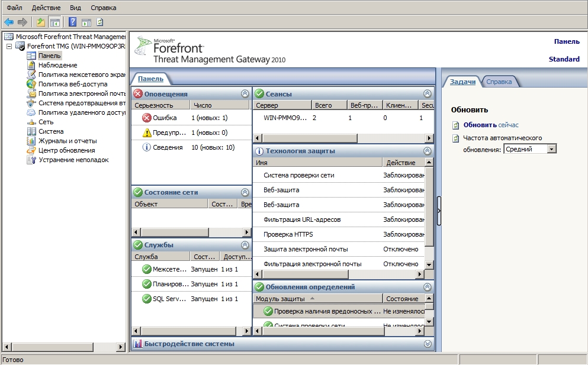The height and width of the screenshot is (365, 588).
Task: Click right arrow of the tree pane scrollbar
Action: (x=120, y=347)
